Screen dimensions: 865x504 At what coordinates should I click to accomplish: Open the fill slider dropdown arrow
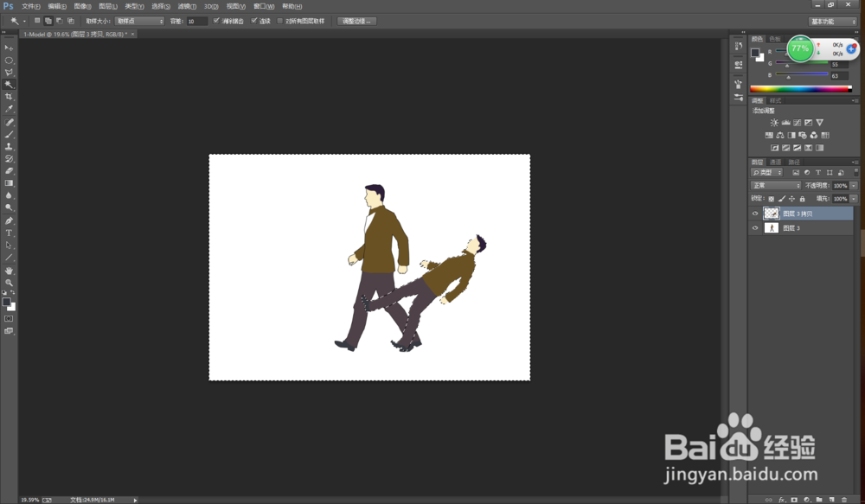(854, 199)
